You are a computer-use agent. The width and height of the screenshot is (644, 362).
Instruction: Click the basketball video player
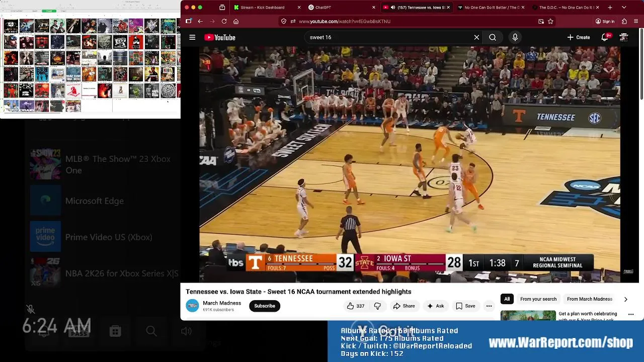(410, 164)
